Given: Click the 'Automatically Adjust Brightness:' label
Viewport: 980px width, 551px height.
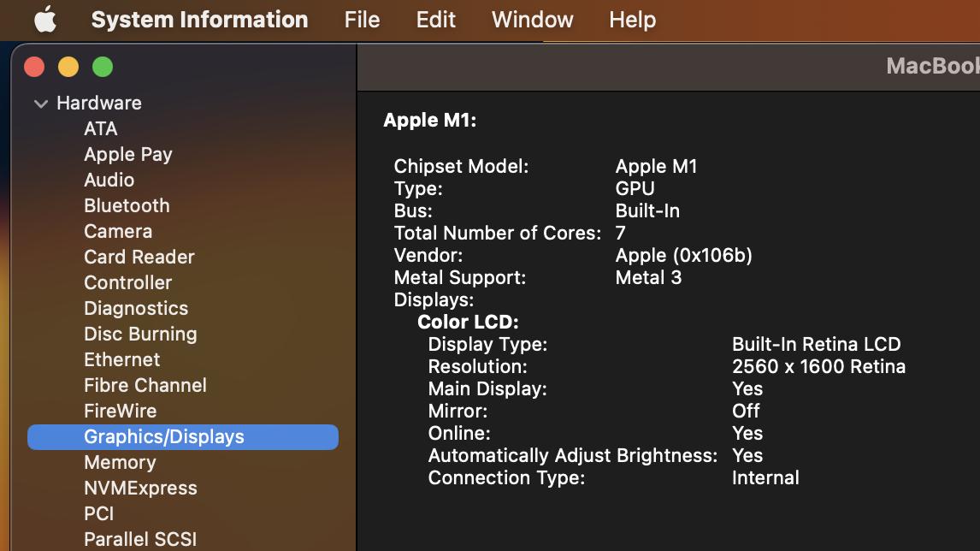Looking at the screenshot, I should click(x=572, y=456).
